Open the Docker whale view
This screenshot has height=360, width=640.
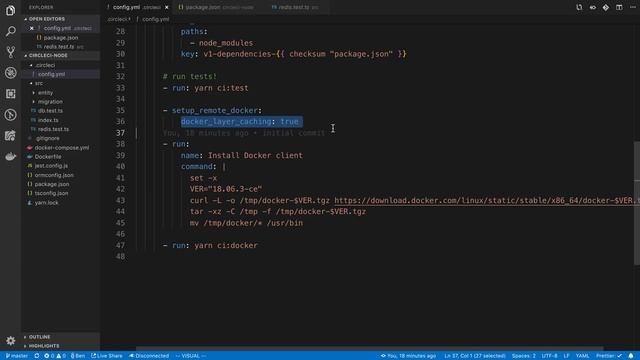click(x=10, y=156)
